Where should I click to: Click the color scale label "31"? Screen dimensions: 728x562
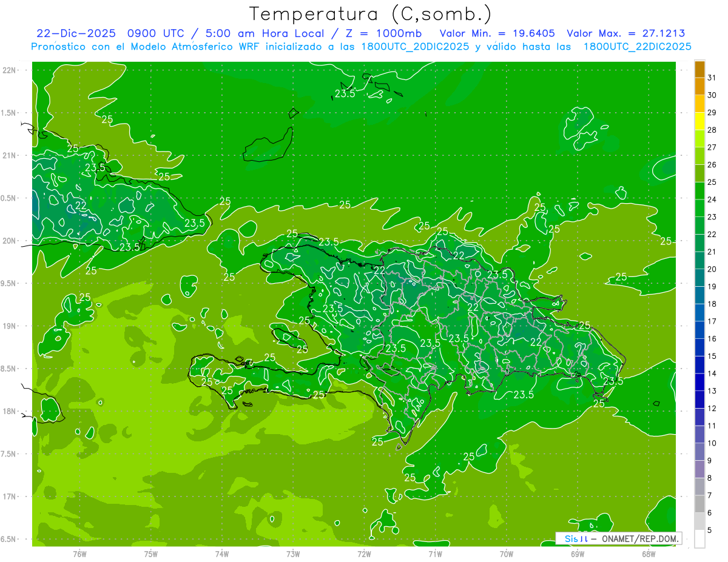point(712,78)
